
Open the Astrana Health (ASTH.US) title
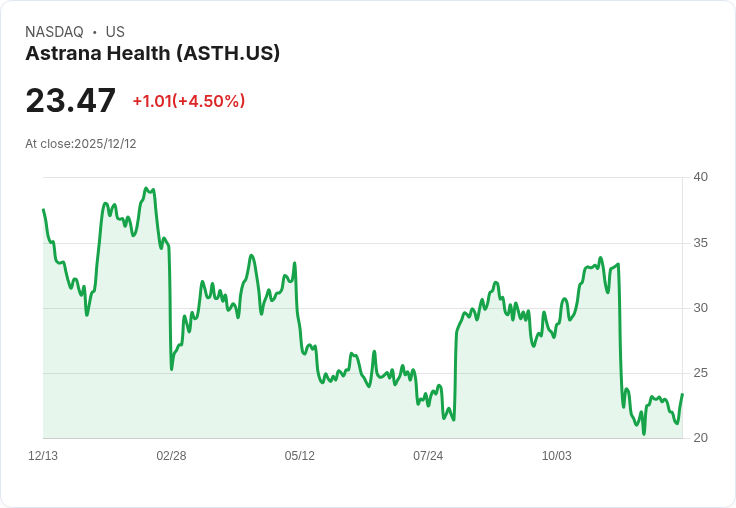point(152,54)
